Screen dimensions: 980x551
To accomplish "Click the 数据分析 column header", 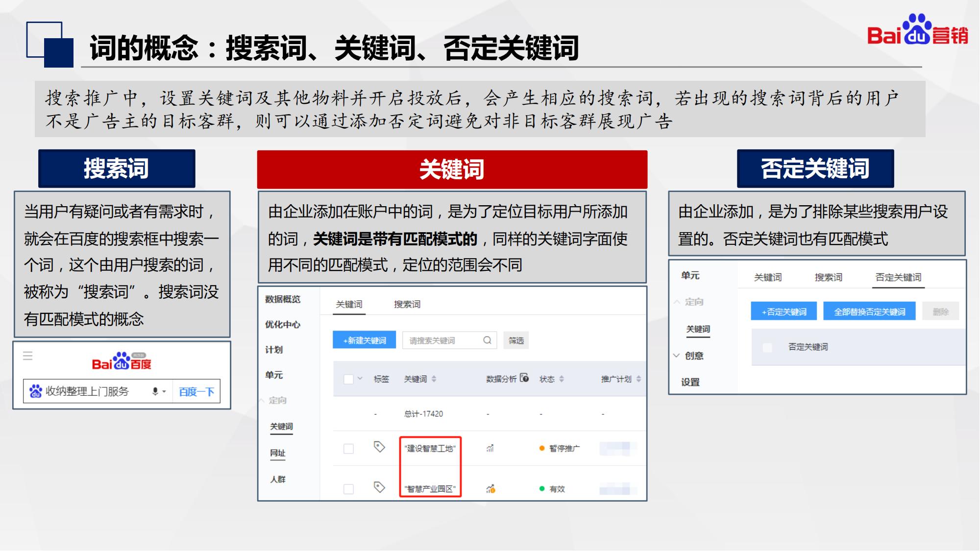I will coord(501,379).
